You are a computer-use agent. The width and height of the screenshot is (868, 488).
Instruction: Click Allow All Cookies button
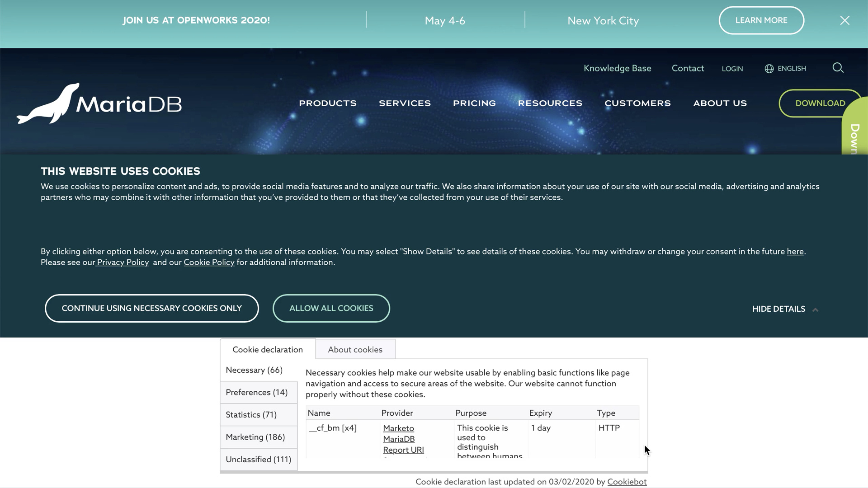pyautogui.click(x=331, y=308)
